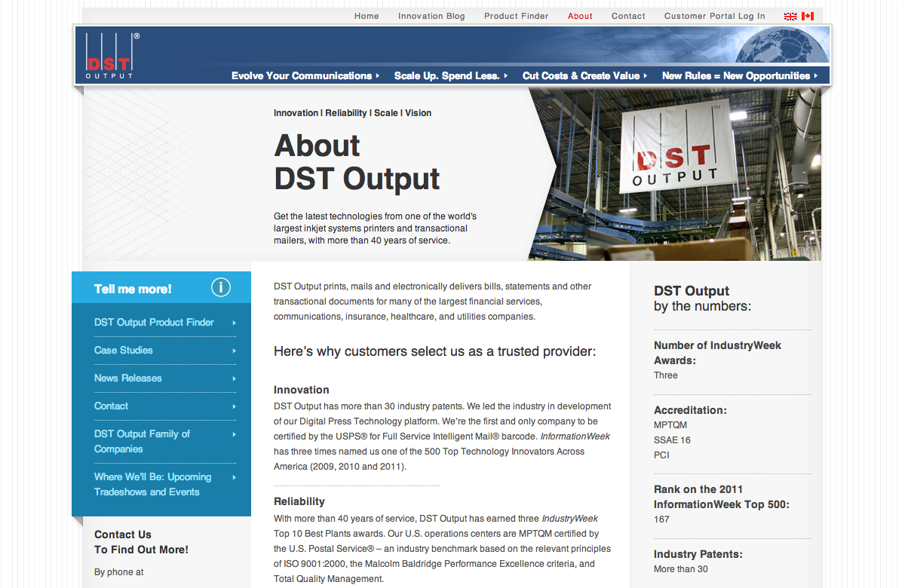This screenshot has height=588, width=905.
Task: Click the About DST Output heading
Action: tap(357, 162)
